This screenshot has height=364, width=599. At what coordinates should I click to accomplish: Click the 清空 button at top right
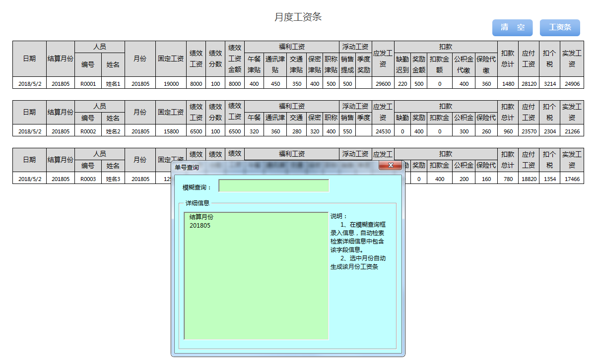512,27
